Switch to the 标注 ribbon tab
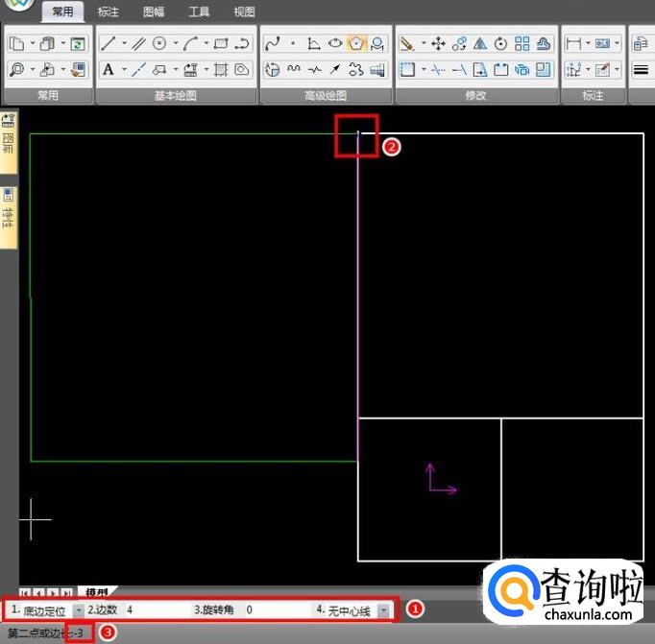The image size is (655, 644). coord(109,12)
